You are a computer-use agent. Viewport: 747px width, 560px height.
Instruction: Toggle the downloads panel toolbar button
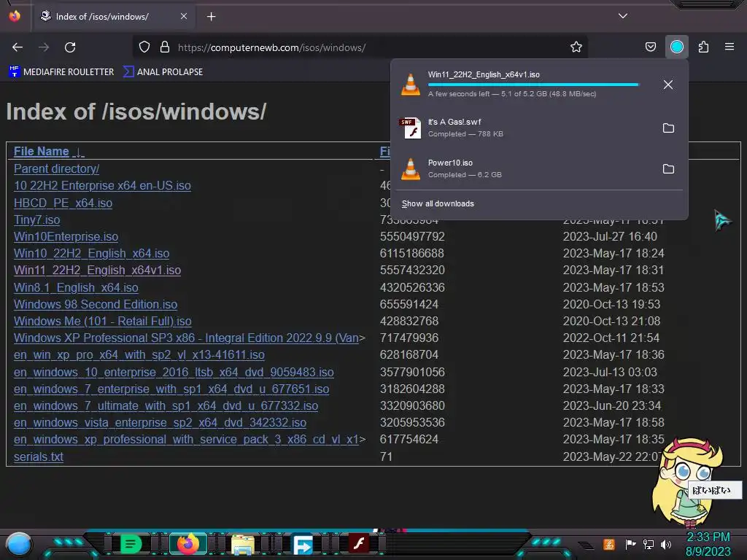pos(677,47)
